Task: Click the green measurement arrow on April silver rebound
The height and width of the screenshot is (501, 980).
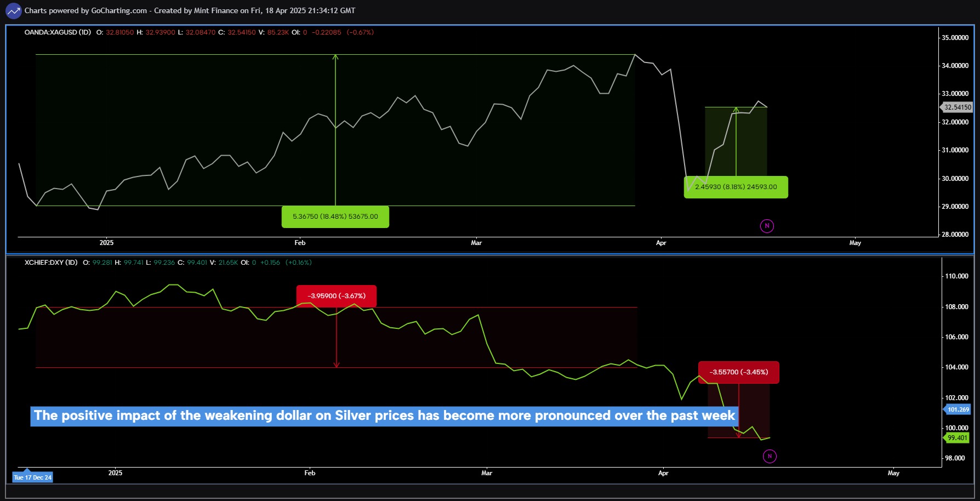Action: [x=737, y=137]
